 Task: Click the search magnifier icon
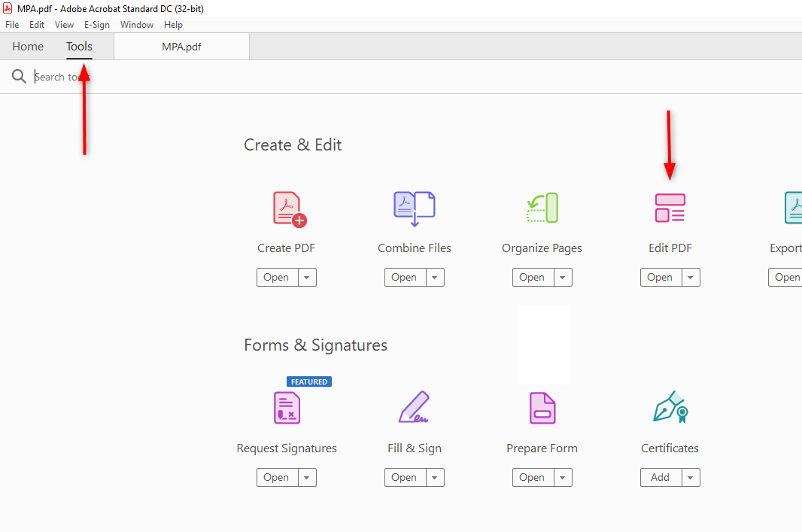coord(19,76)
